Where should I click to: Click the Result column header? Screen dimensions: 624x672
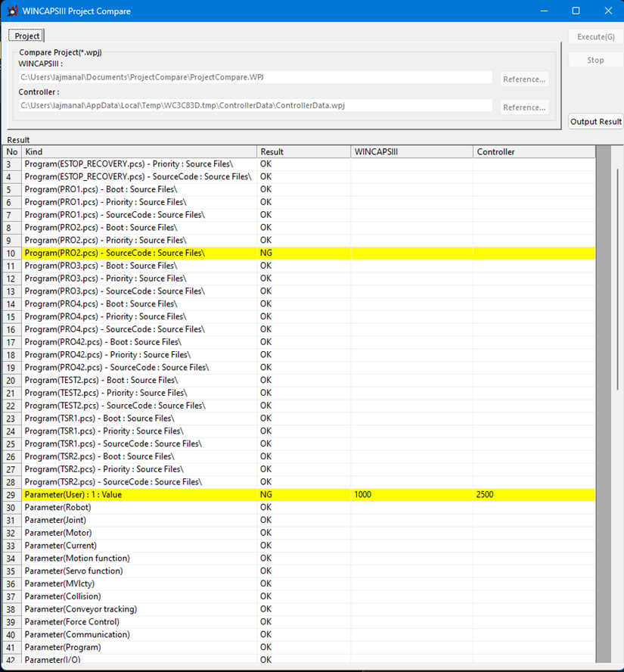pos(303,151)
